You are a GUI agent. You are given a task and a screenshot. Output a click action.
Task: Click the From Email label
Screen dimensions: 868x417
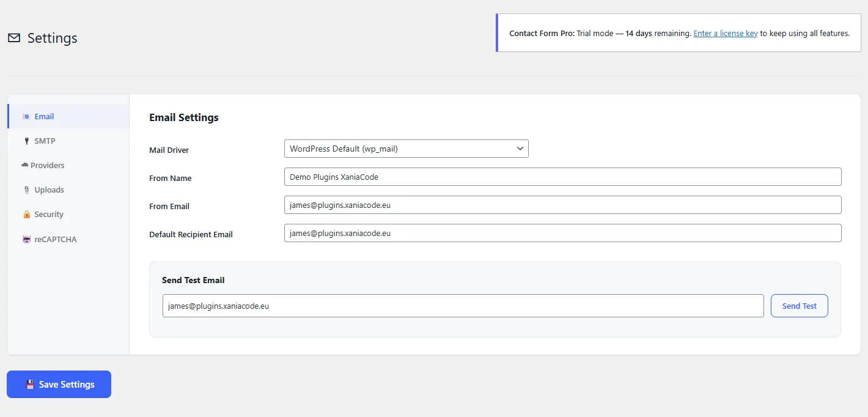169,206
